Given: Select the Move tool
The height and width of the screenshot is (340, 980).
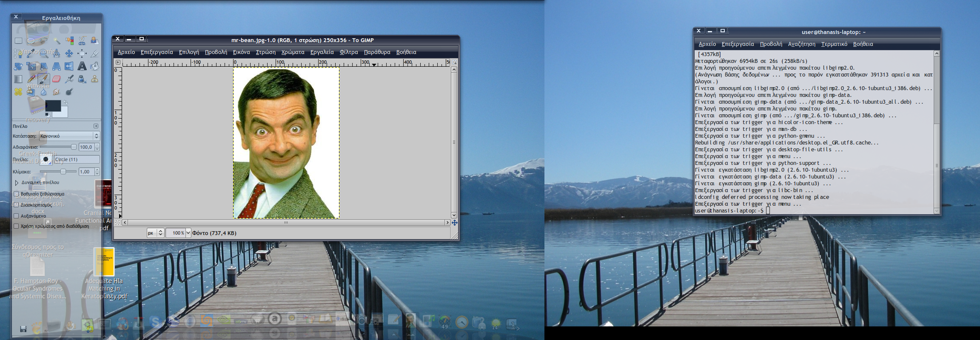Looking at the screenshot, I should pos(69,54).
